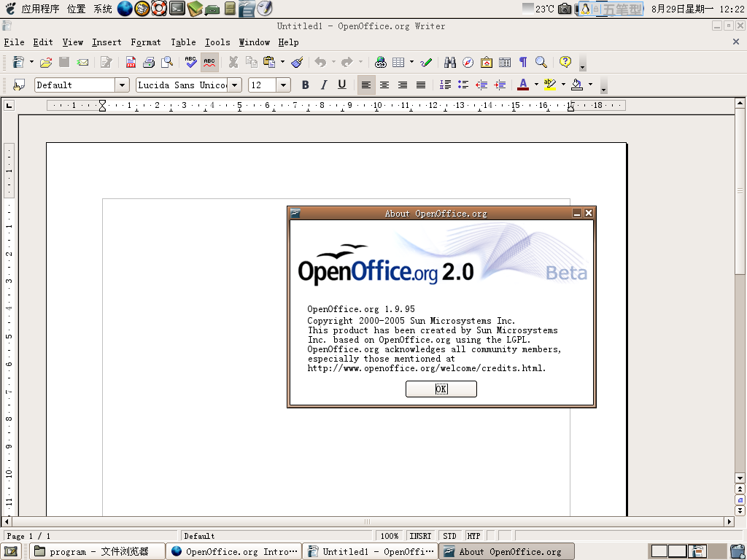This screenshot has height=560, width=747.
Task: Open the Navigator compass icon
Action: click(x=468, y=62)
